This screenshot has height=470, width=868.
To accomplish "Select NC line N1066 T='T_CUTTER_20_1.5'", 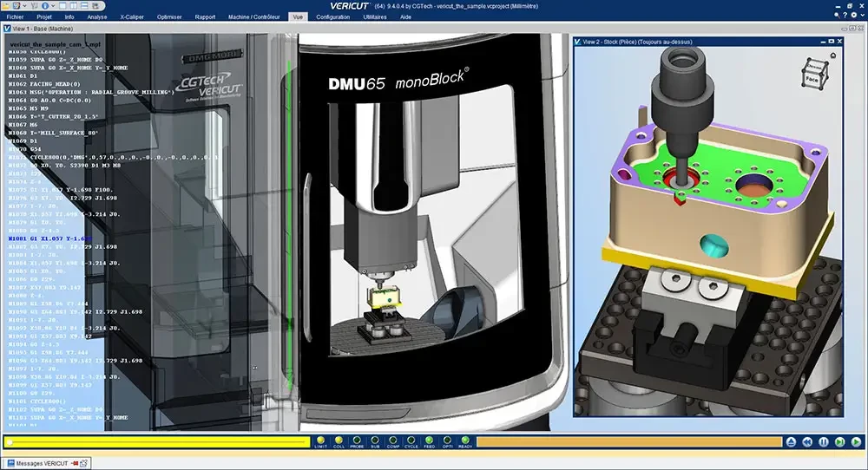I will [x=53, y=117].
